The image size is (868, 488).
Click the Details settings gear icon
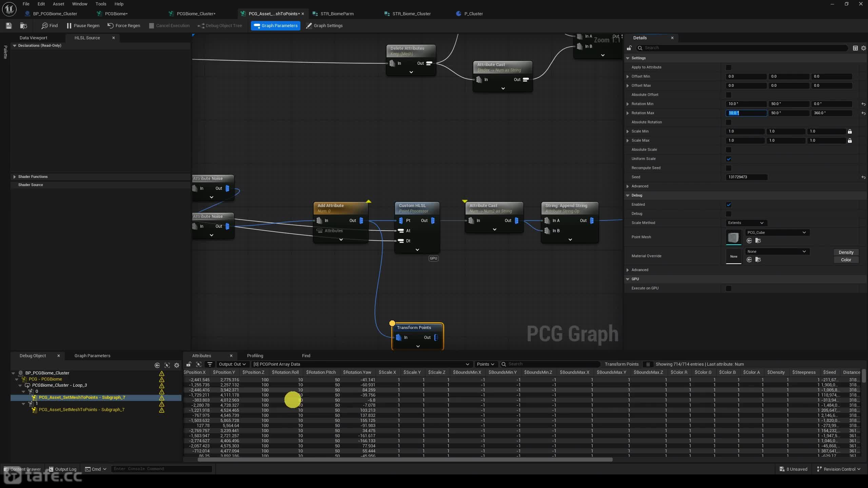(864, 48)
